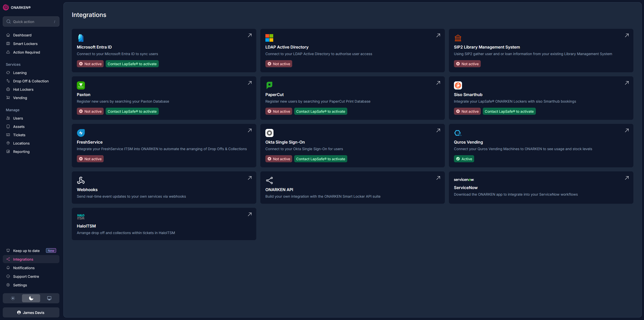Click the Siso Smarthub logo icon
644x320 pixels.
coord(458,85)
